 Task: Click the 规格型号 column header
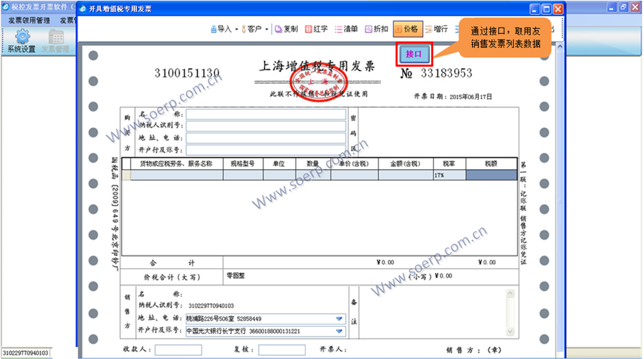243,164
